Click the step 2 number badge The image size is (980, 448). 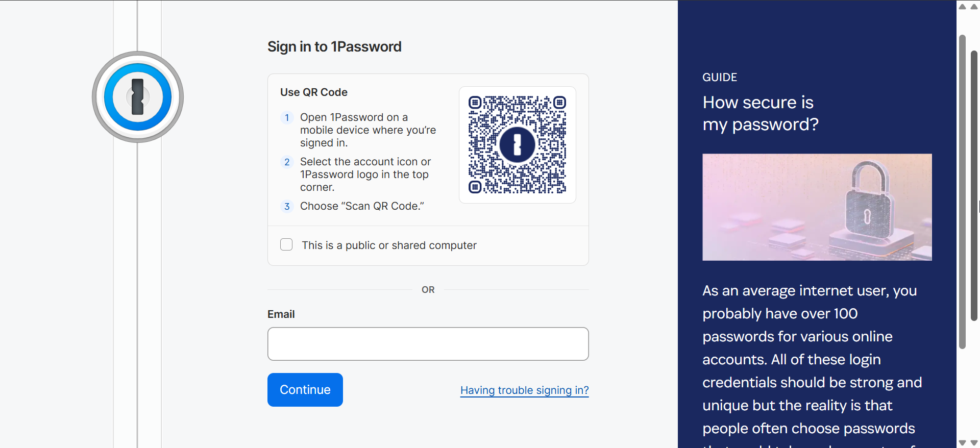(x=287, y=162)
